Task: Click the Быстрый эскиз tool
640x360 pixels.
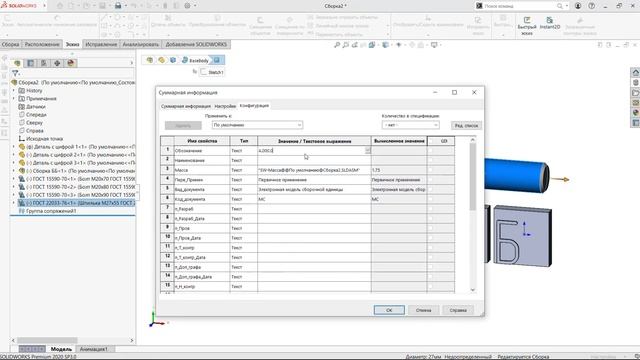Action: coord(527,26)
